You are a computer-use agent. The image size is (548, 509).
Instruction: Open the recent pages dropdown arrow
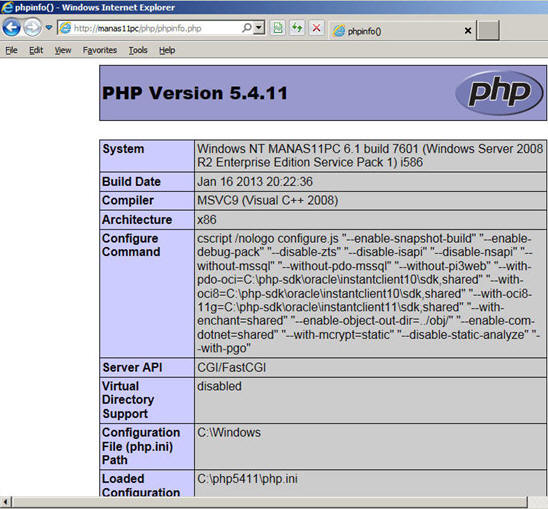point(49,27)
